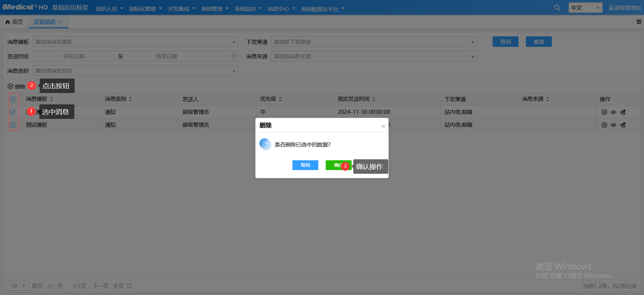Click the 查询 button

[x=505, y=42]
